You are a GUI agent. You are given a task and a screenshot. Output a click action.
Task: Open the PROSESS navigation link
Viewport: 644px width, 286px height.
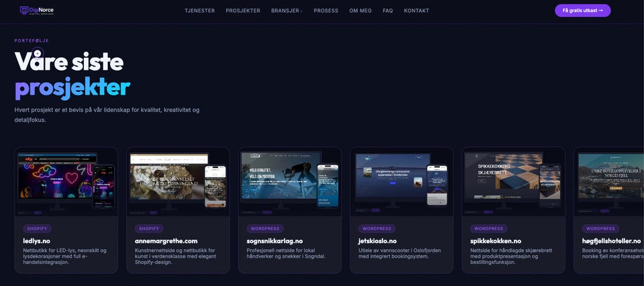(x=326, y=11)
